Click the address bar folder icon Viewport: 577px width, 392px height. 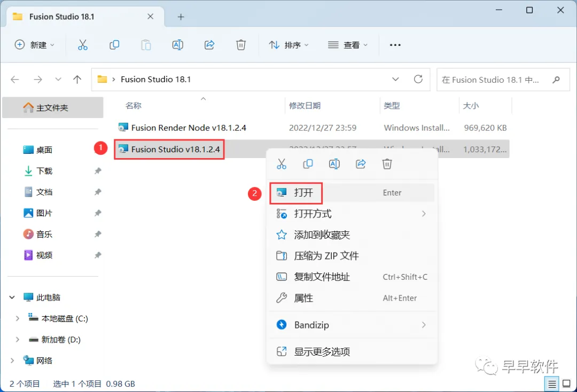pos(102,79)
